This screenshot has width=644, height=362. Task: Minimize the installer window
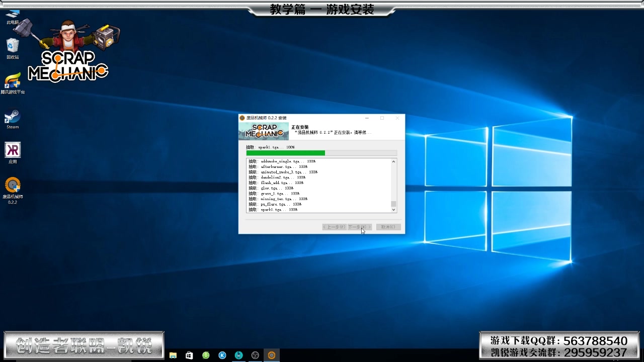(x=367, y=118)
